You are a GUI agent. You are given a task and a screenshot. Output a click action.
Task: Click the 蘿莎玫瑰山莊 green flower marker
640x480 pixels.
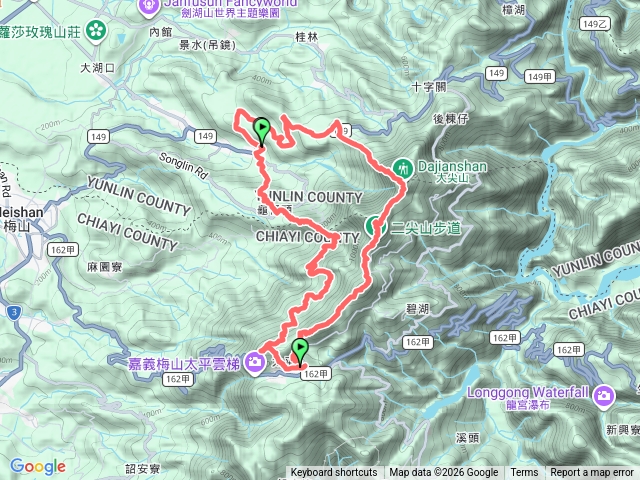point(96,31)
